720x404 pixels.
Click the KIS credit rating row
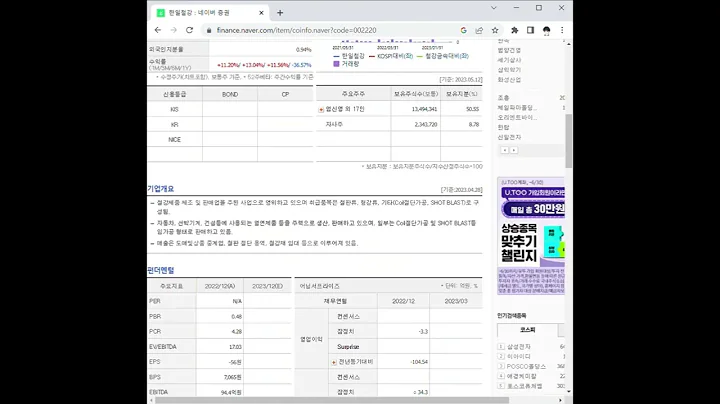[x=230, y=109]
